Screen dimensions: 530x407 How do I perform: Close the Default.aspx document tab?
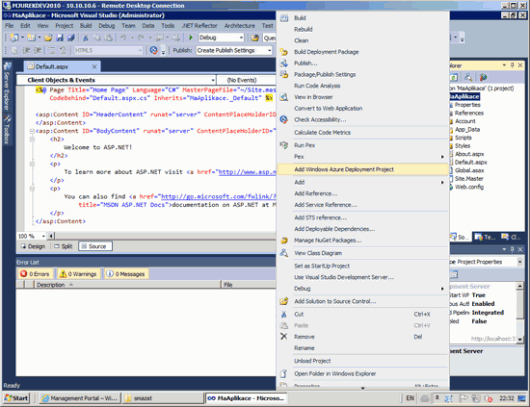(95, 67)
